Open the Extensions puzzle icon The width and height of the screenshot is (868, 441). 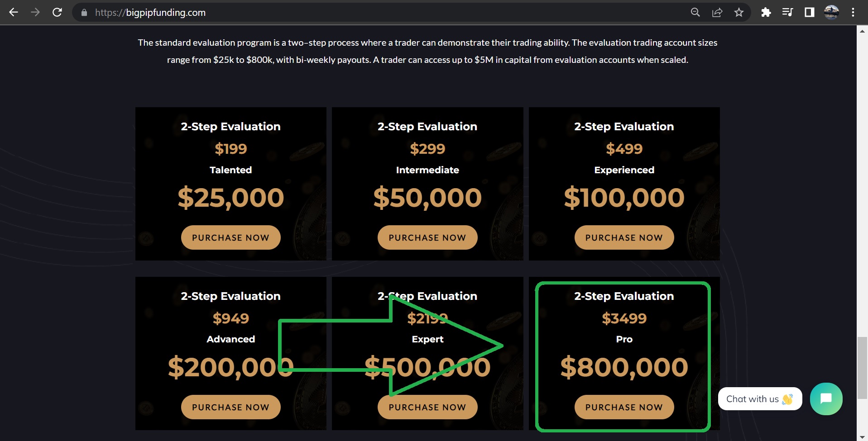[x=766, y=12]
